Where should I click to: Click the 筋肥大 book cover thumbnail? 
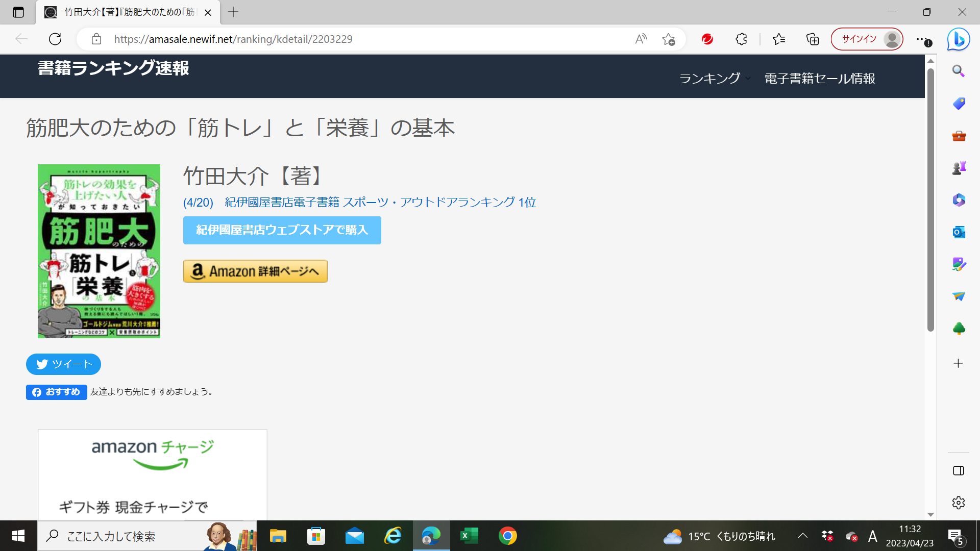click(99, 251)
